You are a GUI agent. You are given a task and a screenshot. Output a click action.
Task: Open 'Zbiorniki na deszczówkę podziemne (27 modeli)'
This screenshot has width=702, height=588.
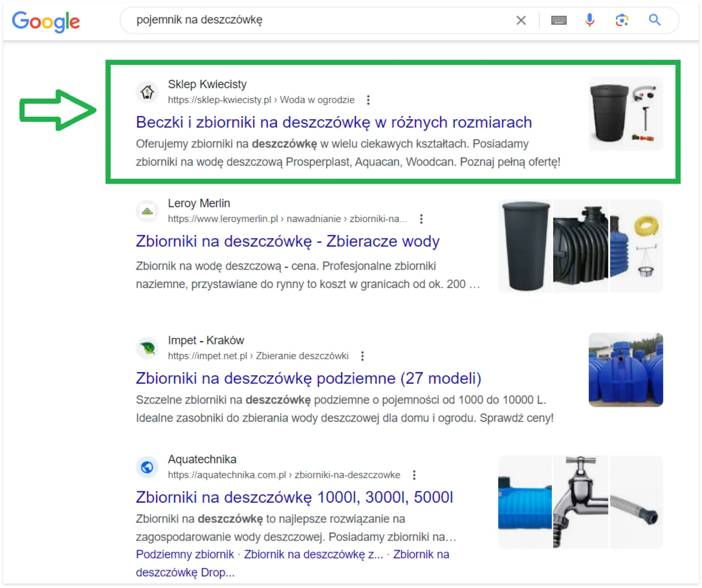(x=308, y=378)
